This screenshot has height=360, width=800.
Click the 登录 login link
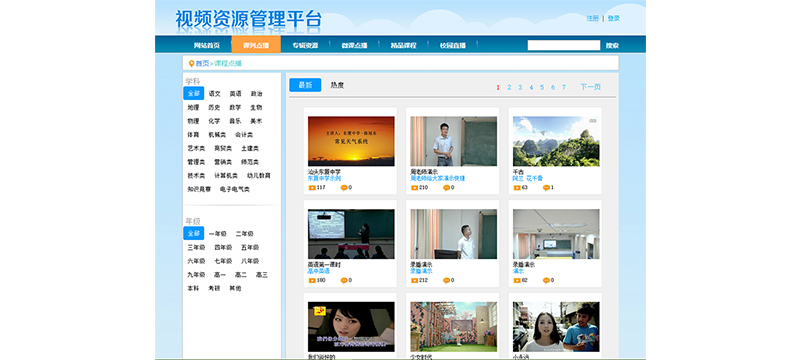point(614,18)
